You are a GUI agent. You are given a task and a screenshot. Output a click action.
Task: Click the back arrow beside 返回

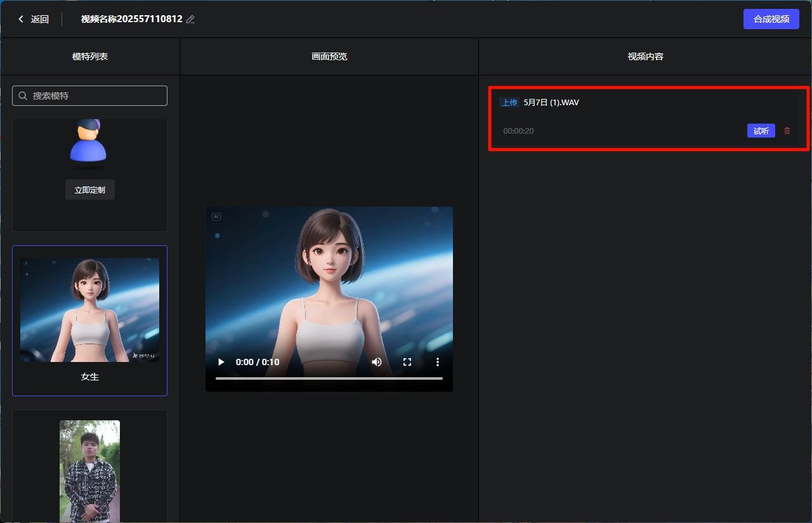coord(20,19)
